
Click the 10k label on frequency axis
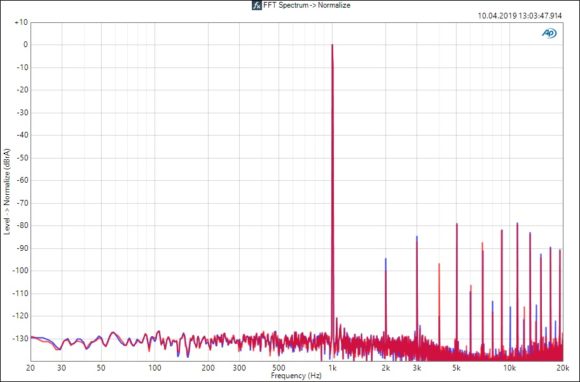(x=509, y=368)
